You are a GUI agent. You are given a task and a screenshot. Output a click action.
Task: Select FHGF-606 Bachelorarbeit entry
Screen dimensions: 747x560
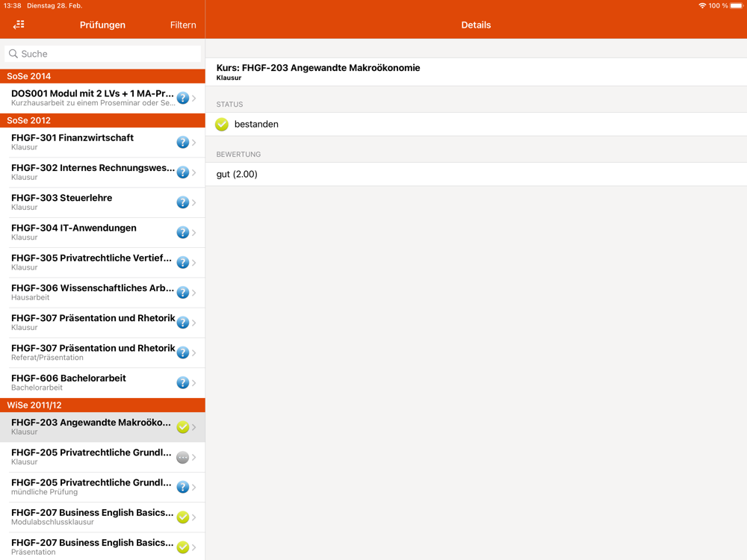[102, 383]
